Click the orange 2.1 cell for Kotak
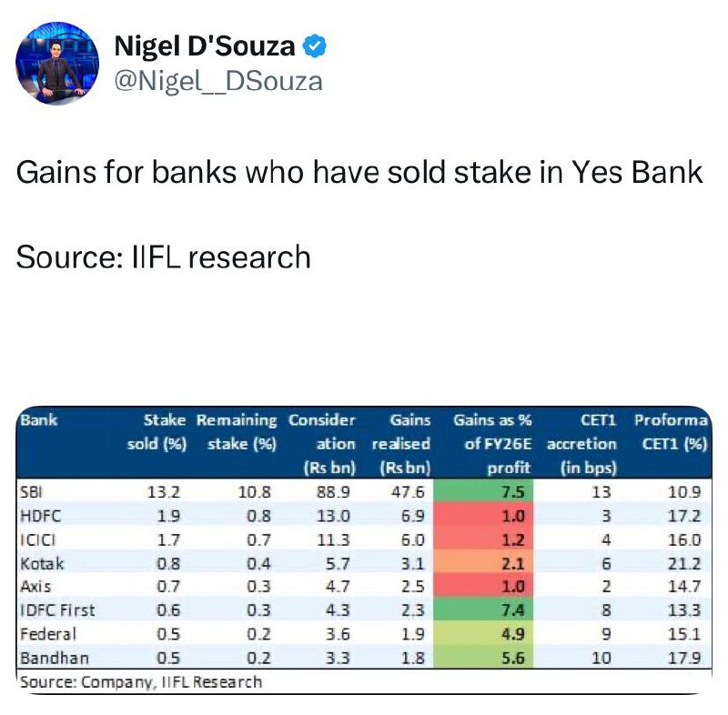728x715 pixels. (x=483, y=563)
